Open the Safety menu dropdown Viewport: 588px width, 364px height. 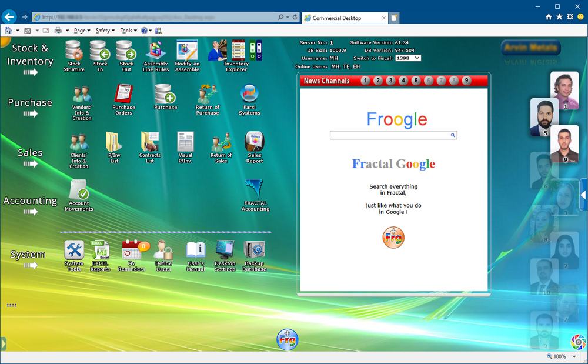coord(105,31)
